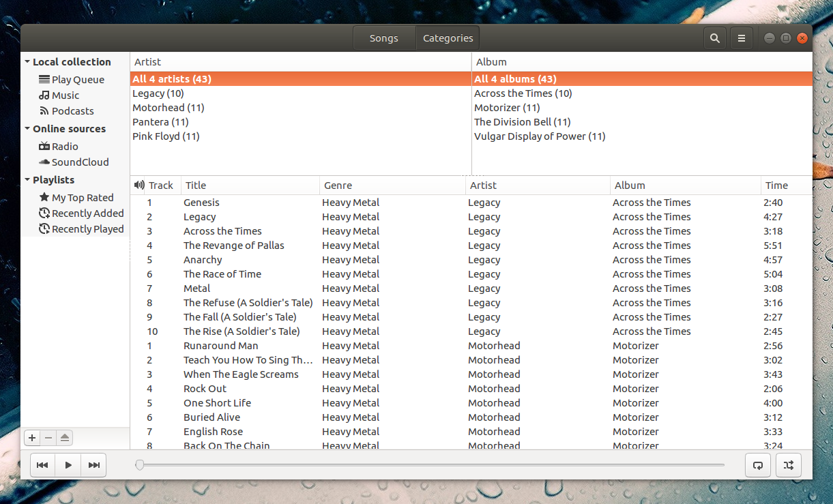This screenshot has width=833, height=504.
Task: Select the song The Race of Time
Action: tap(471, 274)
